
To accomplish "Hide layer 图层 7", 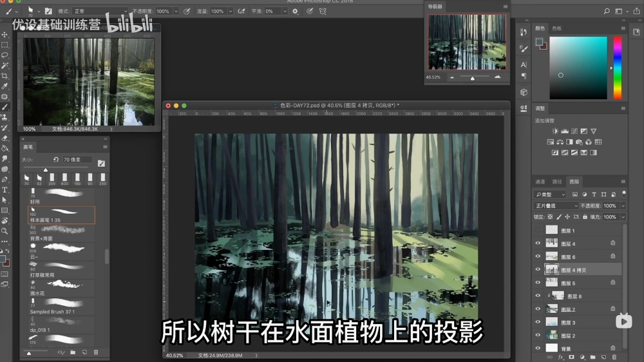I will [x=538, y=309].
